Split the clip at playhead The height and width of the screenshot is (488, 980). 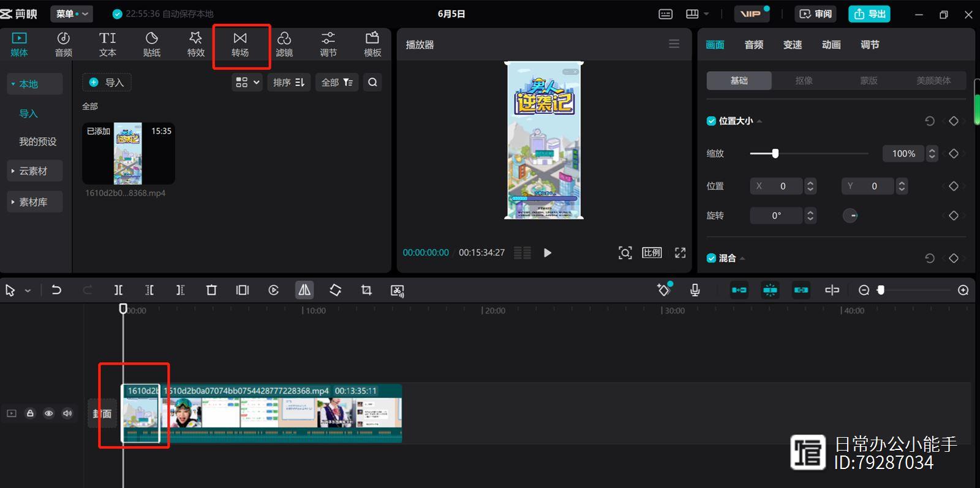118,290
